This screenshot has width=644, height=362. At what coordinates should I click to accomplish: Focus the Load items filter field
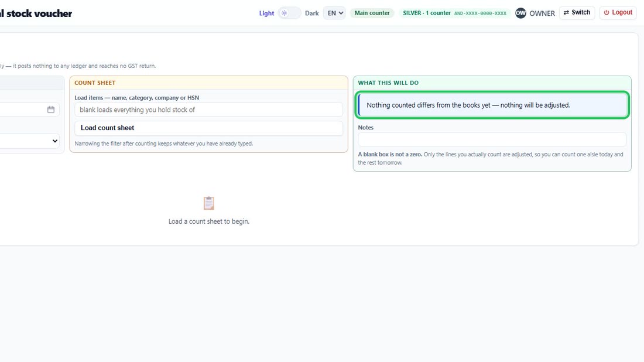click(x=208, y=110)
